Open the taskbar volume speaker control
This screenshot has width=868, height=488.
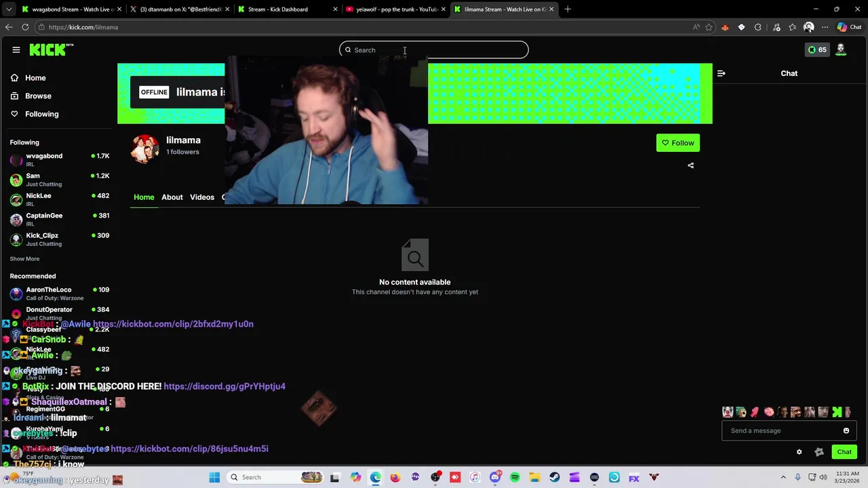(x=823, y=477)
